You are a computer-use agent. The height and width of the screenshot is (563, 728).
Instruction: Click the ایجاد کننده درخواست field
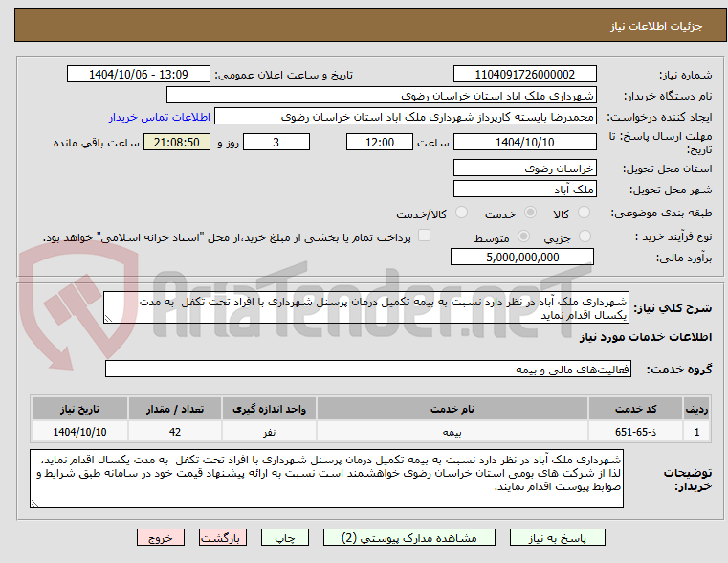[406, 117]
